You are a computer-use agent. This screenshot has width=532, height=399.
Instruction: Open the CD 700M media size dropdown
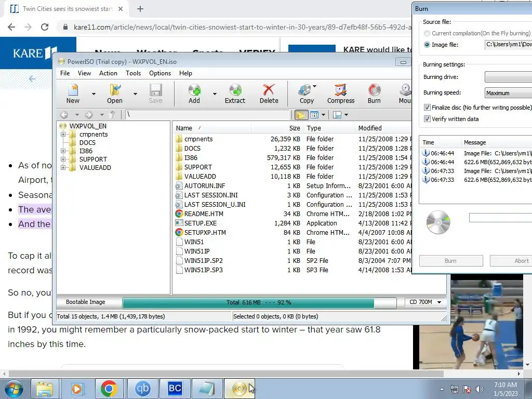coord(425,302)
